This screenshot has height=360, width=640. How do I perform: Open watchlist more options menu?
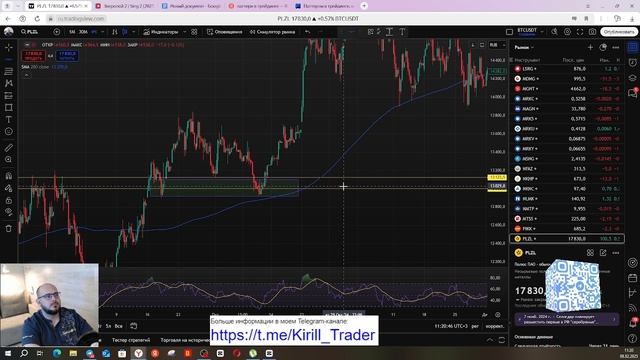(616, 48)
